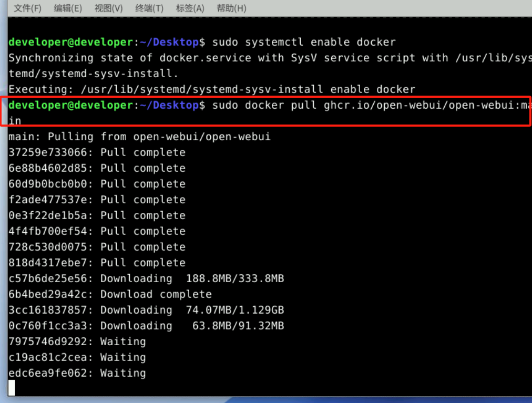Click the 'c19ac81c2cea: Waiting' line

77,357
